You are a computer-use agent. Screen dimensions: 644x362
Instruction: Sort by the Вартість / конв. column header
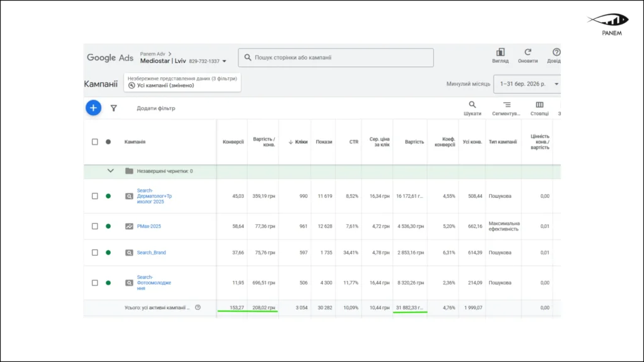click(264, 141)
